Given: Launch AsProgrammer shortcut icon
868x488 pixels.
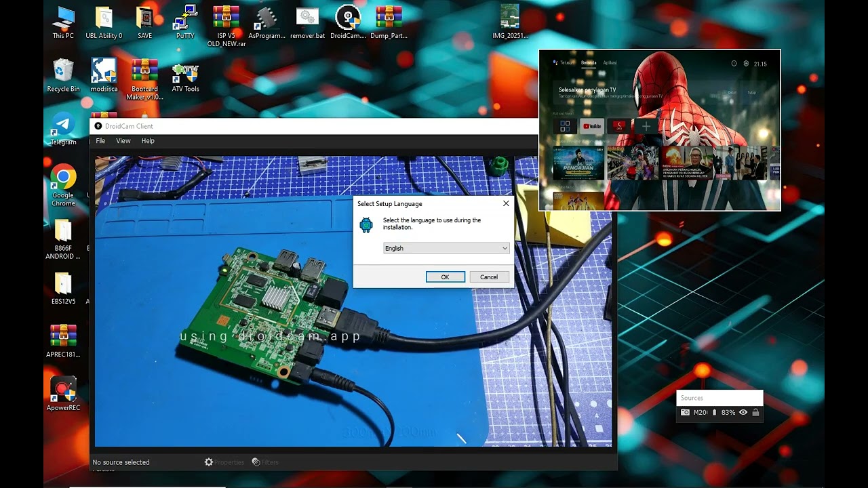Looking at the screenshot, I should tap(267, 22).
